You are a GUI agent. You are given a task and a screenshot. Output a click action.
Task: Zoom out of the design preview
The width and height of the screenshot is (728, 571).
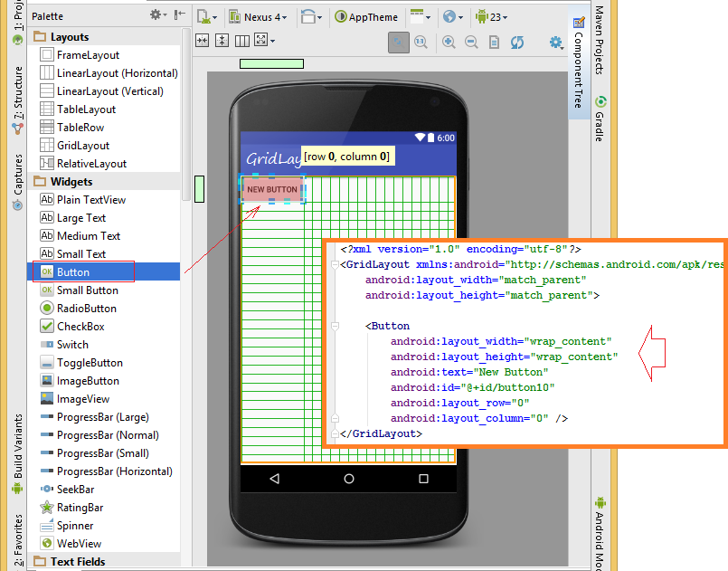tap(471, 40)
